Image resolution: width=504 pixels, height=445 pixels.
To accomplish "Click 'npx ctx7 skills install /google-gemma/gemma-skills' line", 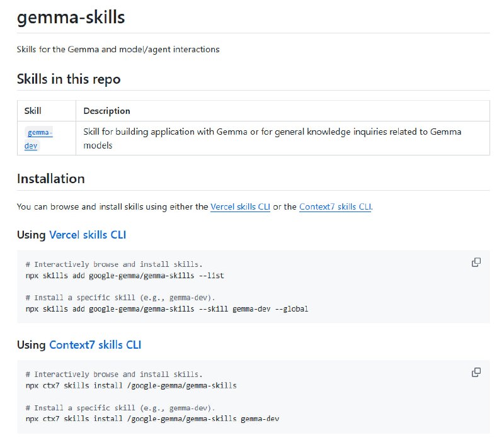I will tap(131, 386).
